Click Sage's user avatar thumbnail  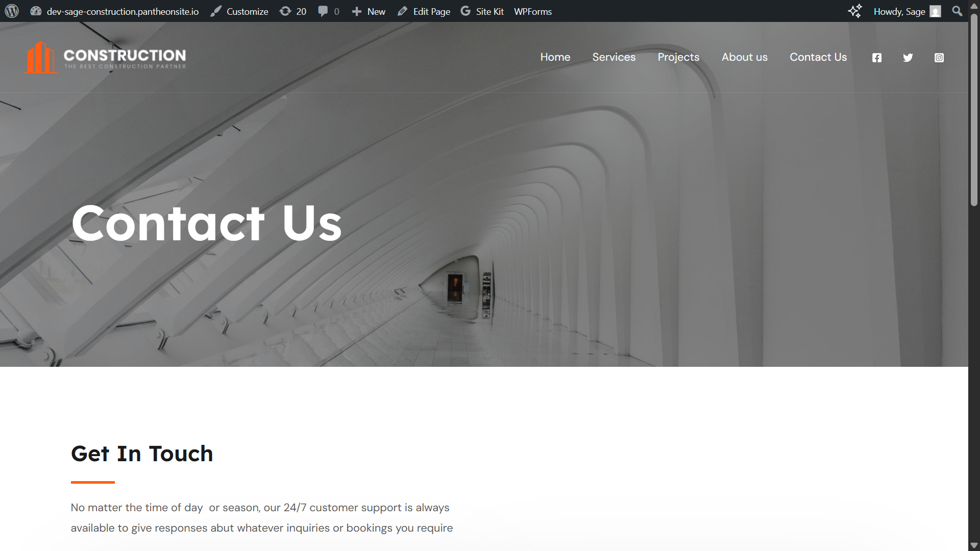[936, 11]
